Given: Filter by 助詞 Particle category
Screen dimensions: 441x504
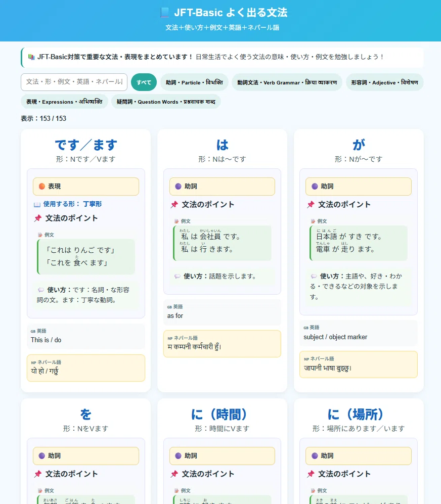Looking at the screenshot, I should (x=194, y=82).
